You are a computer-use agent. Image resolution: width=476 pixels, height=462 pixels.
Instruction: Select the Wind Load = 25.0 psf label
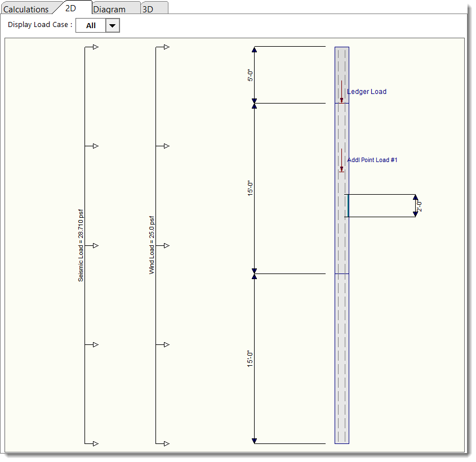point(152,245)
